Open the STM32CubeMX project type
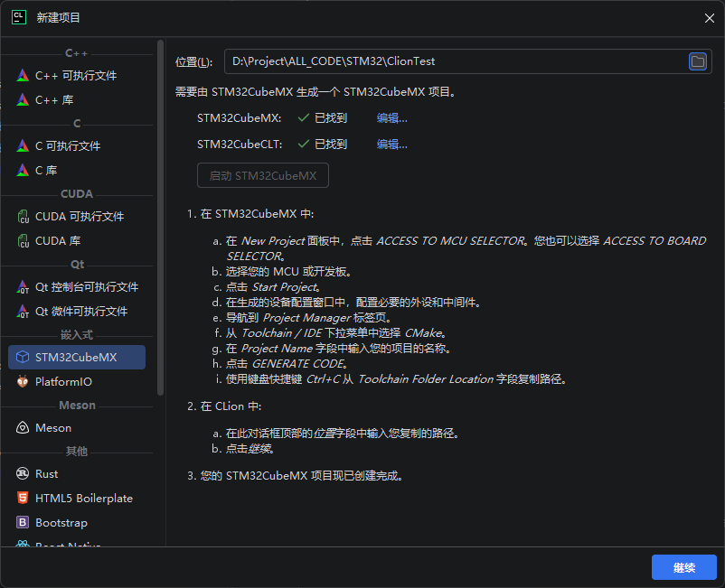 (76, 358)
